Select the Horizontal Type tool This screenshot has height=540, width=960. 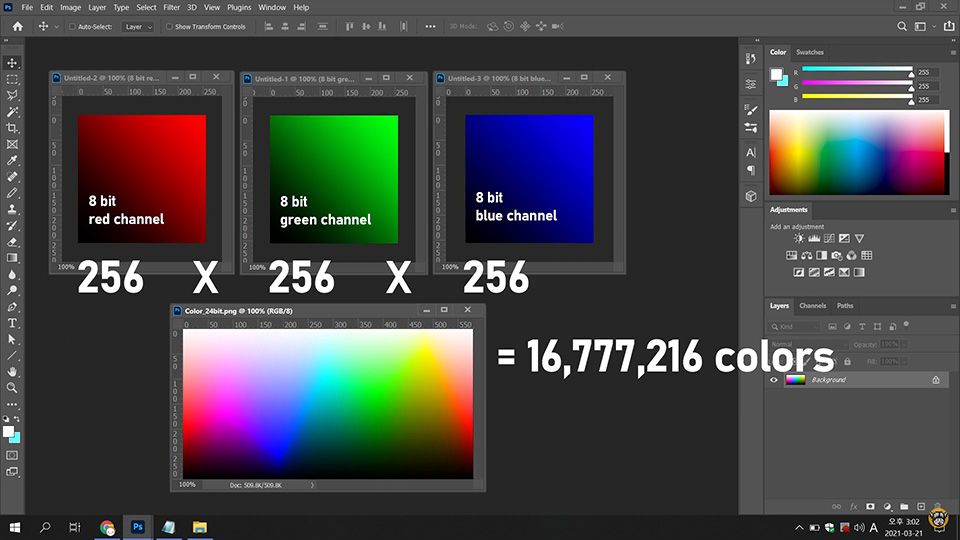(x=12, y=323)
